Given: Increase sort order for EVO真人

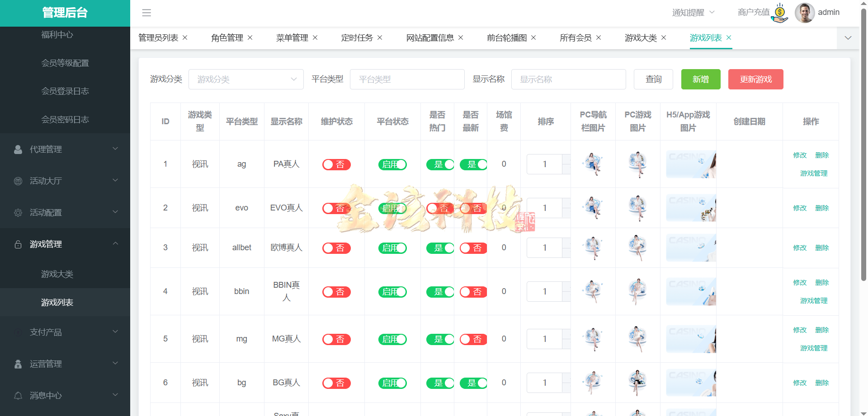Looking at the screenshot, I should 566,203.
